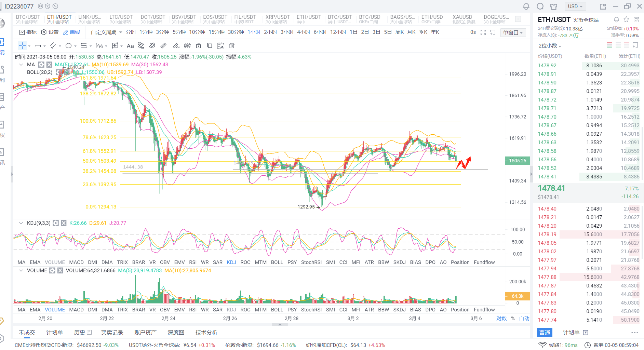Toggle logarithmic scale 对数
The height and width of the screenshot is (350, 644).
(x=501, y=319)
